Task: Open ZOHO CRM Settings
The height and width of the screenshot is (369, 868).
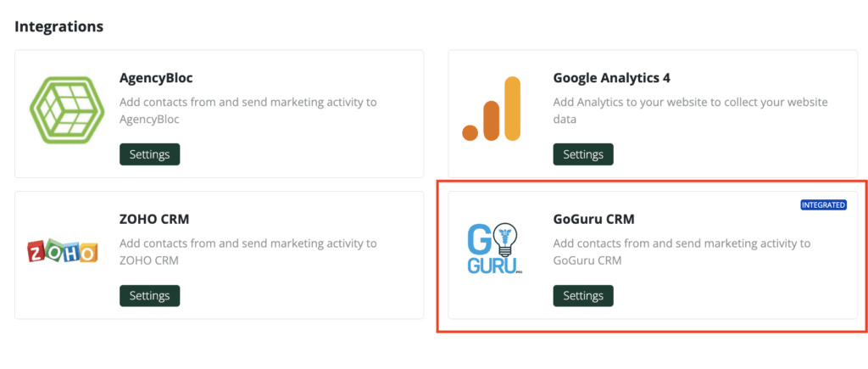Action: [149, 295]
